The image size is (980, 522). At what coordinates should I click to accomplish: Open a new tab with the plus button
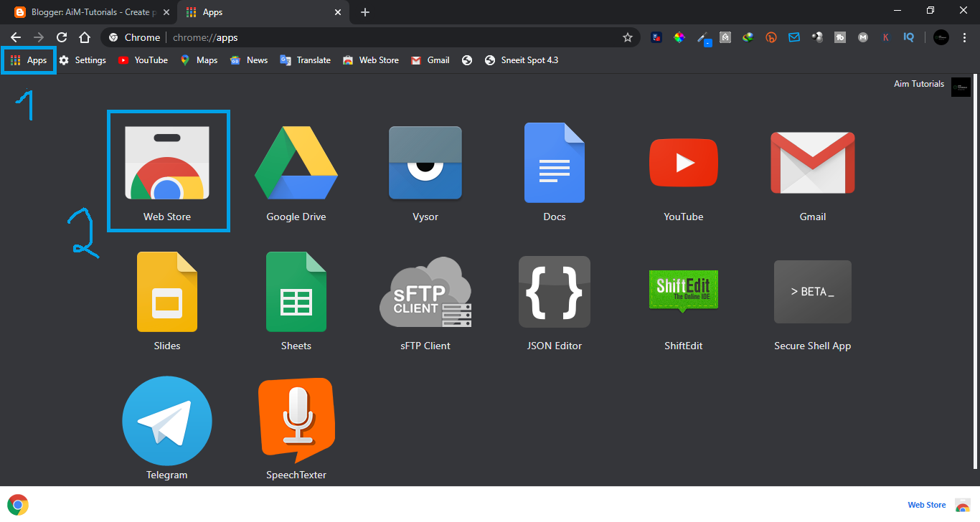coord(365,12)
